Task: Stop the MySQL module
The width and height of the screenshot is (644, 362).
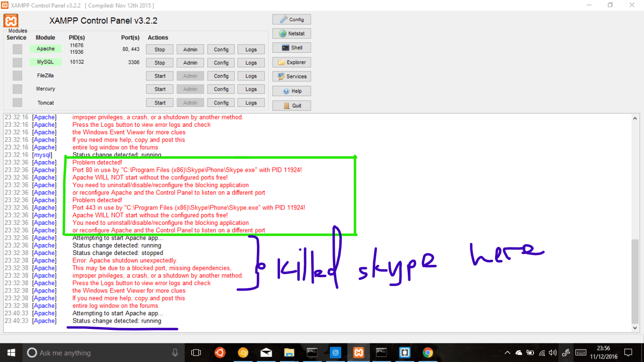Action: 160,63
